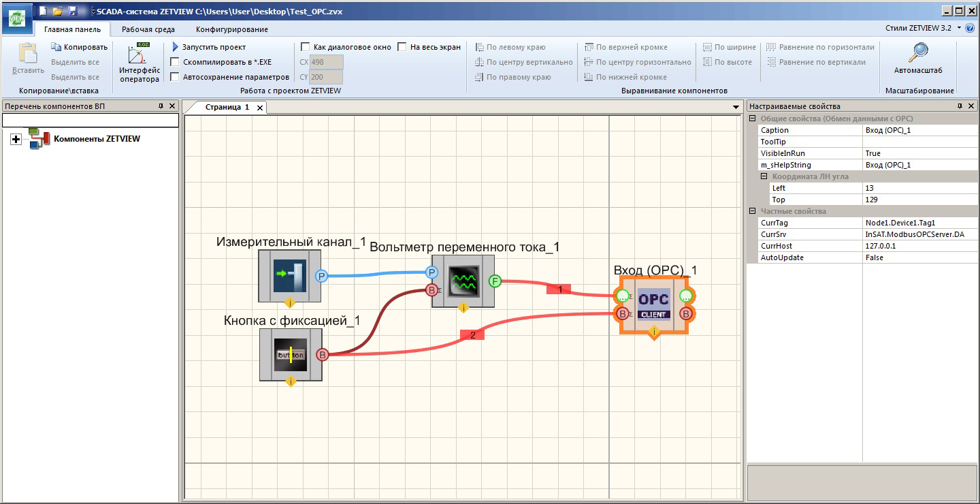
Task: Click info diamond under Измерительный канал_1
Action: 290,302
